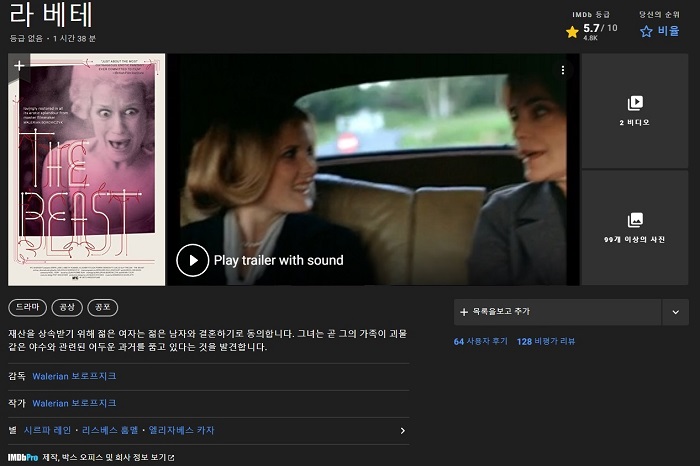Click the play trailer circle icon
700x466 pixels.
point(192,260)
